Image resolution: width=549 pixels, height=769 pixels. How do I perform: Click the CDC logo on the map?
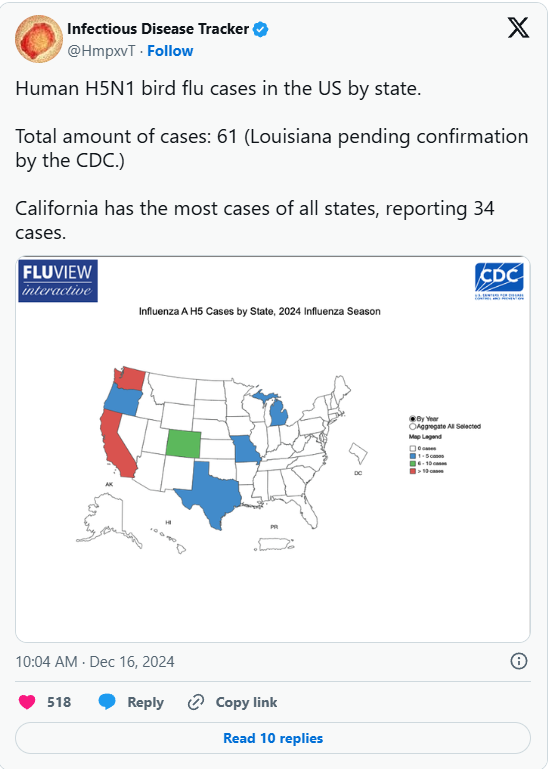click(x=499, y=282)
